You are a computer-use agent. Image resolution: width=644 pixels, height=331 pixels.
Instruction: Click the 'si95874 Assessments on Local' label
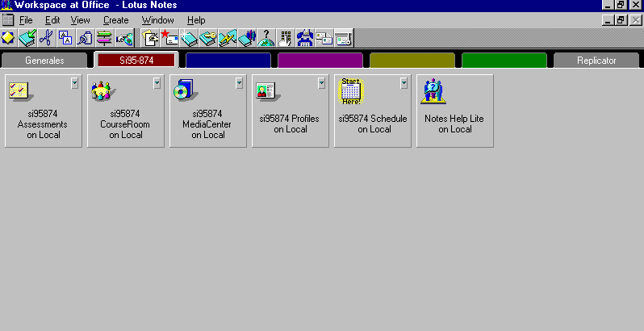pos(43,124)
